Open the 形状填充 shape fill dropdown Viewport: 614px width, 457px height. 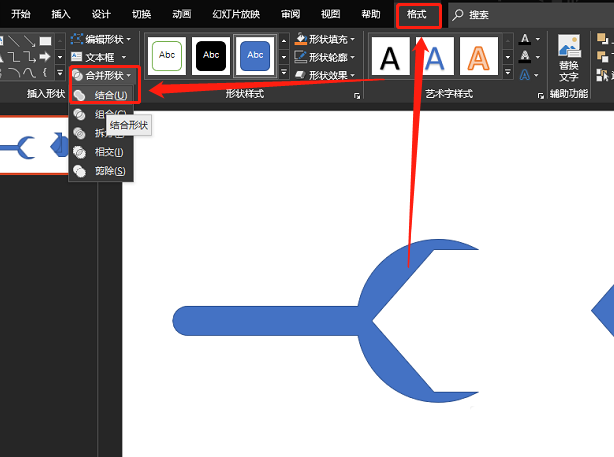[325, 39]
